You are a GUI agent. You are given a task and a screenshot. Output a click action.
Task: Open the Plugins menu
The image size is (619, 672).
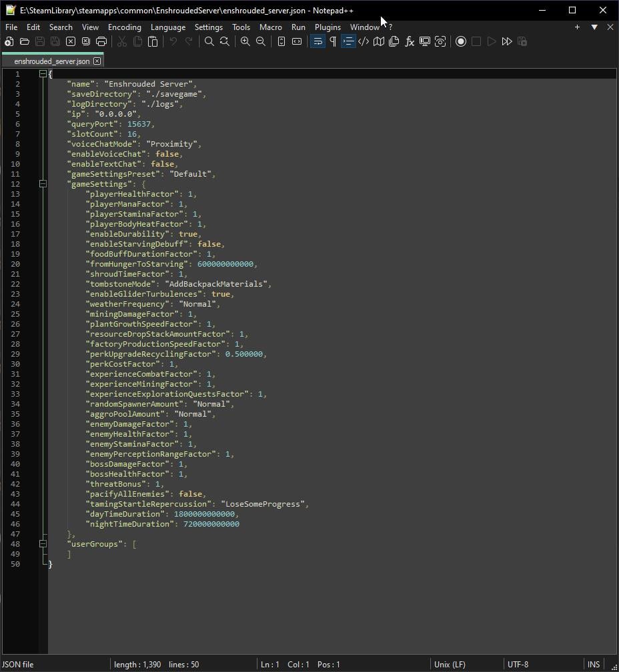pyautogui.click(x=328, y=27)
